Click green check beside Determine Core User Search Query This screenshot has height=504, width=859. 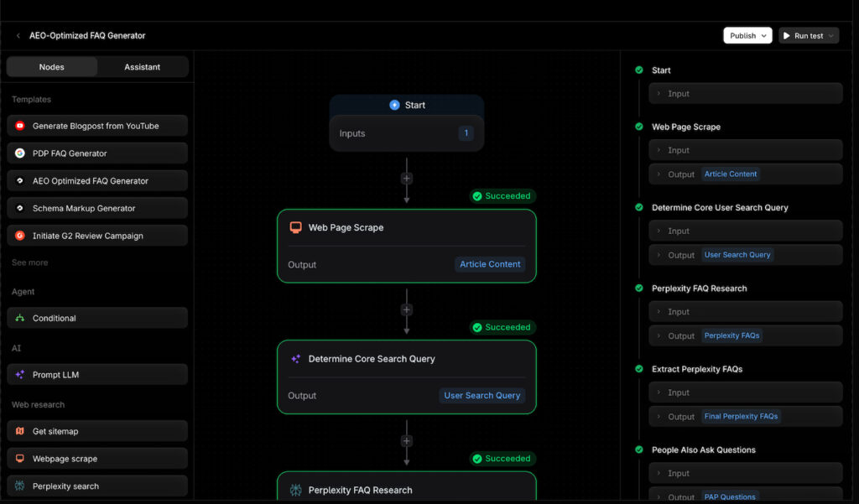(638, 207)
